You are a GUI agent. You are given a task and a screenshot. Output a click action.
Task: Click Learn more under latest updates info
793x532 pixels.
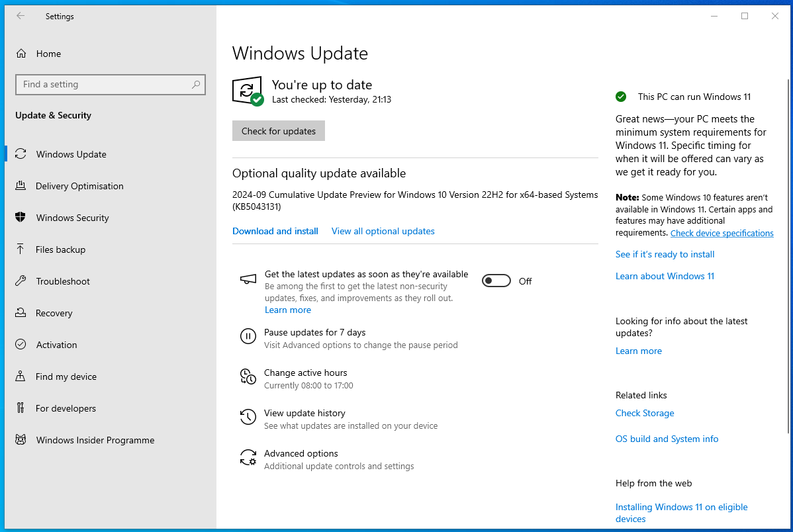click(x=638, y=351)
